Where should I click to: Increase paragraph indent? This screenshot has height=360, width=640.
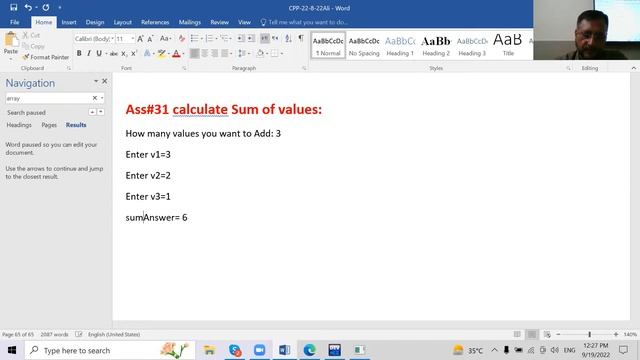251,38
